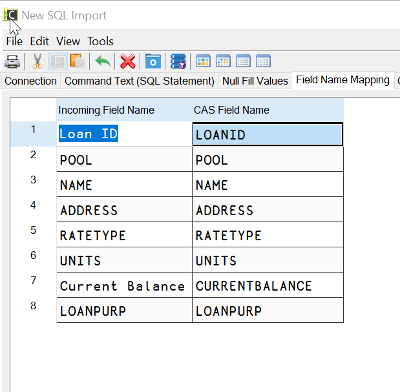Click the Incoming Field Name column header
400x392 pixels.
pyautogui.click(x=124, y=110)
